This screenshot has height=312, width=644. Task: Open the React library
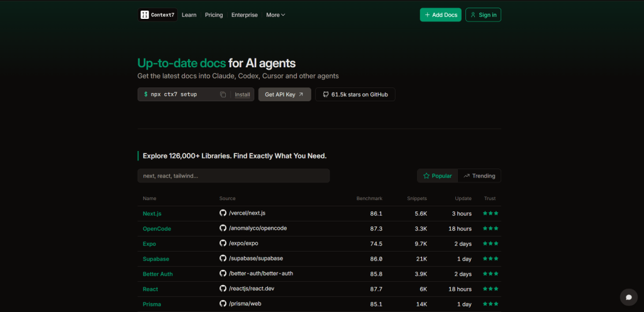(150, 289)
